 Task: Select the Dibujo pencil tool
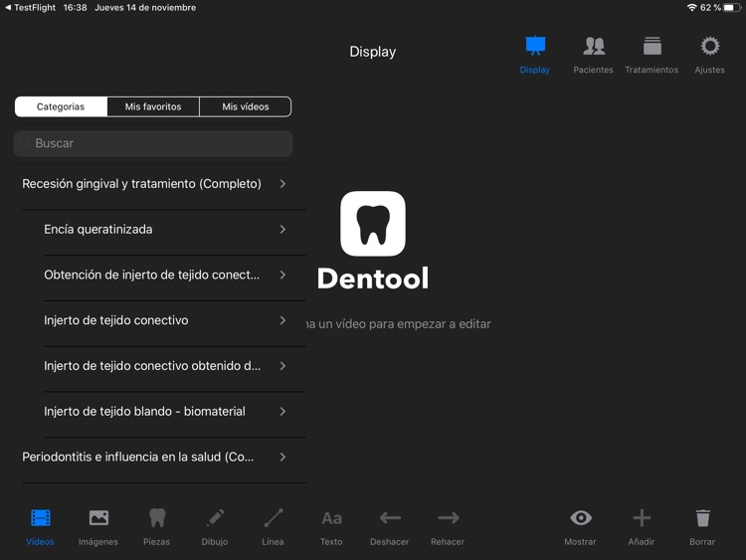point(215,517)
